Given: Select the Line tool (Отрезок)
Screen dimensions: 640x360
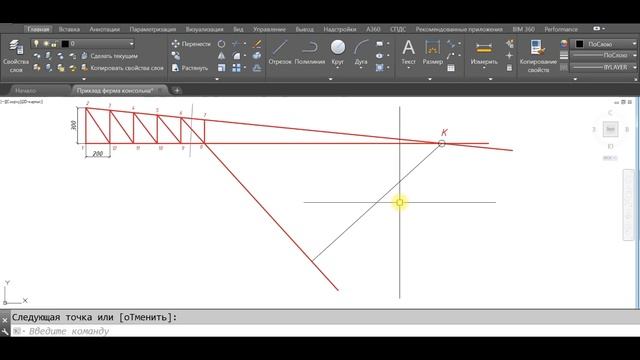Looking at the screenshot, I should click(x=280, y=52).
